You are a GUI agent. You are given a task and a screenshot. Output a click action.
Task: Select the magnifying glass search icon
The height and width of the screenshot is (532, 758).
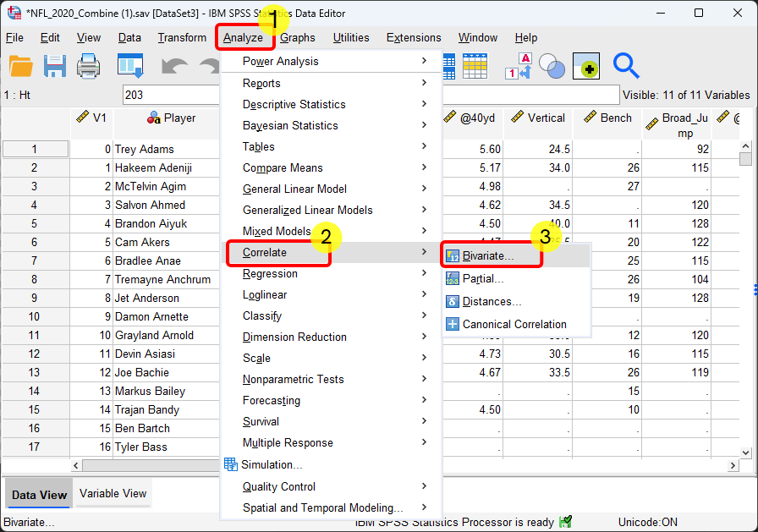pyautogui.click(x=626, y=66)
